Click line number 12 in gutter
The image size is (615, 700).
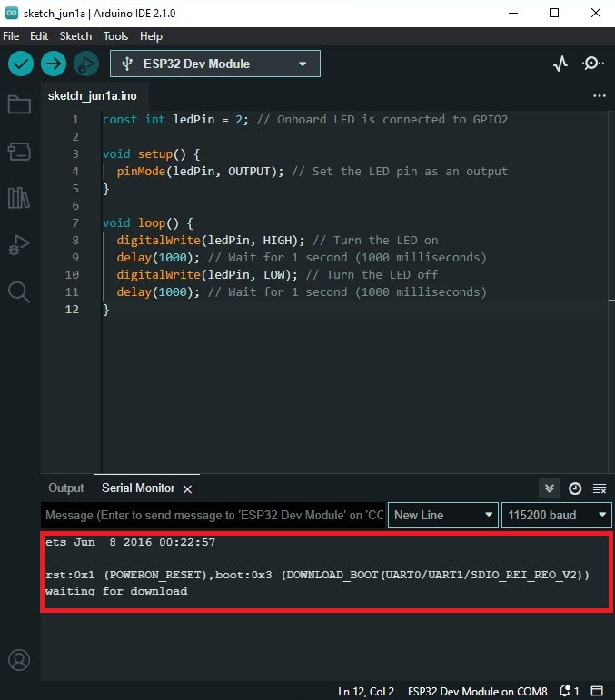pyautogui.click(x=72, y=310)
